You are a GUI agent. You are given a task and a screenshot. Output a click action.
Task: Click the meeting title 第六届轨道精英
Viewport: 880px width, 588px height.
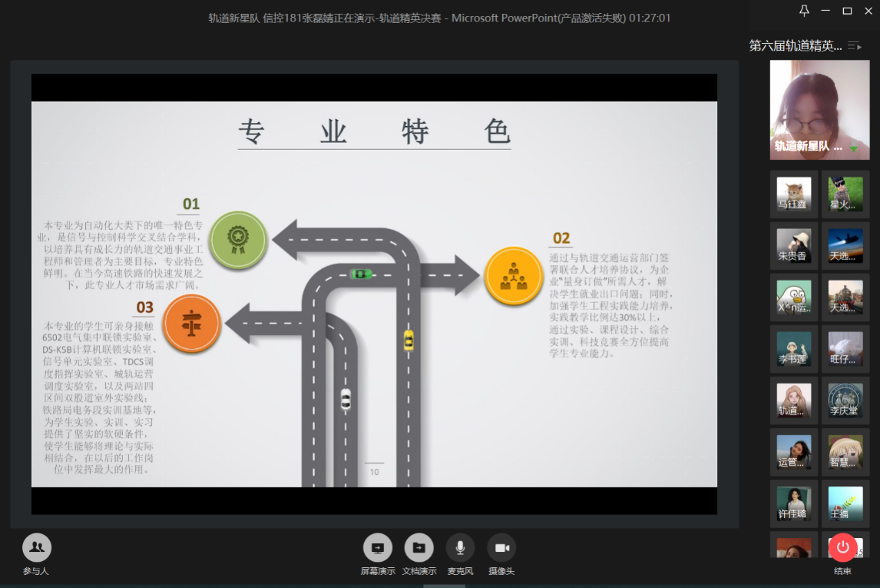(795, 46)
